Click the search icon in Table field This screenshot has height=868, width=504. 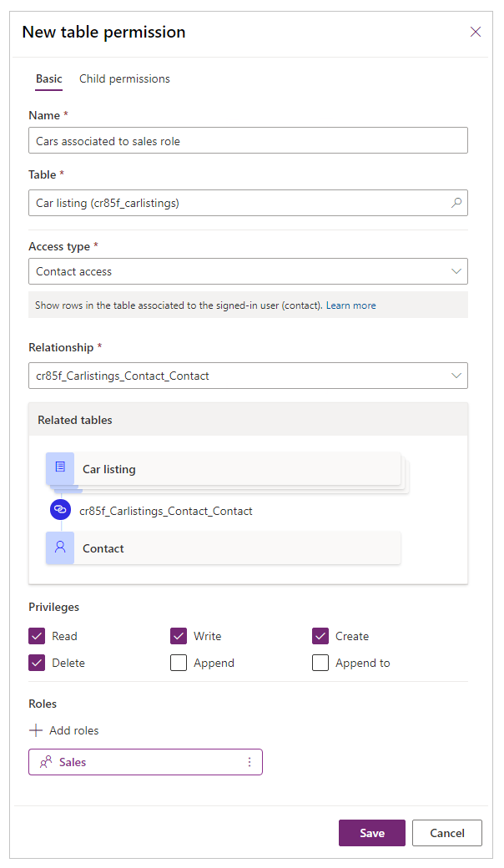(456, 203)
